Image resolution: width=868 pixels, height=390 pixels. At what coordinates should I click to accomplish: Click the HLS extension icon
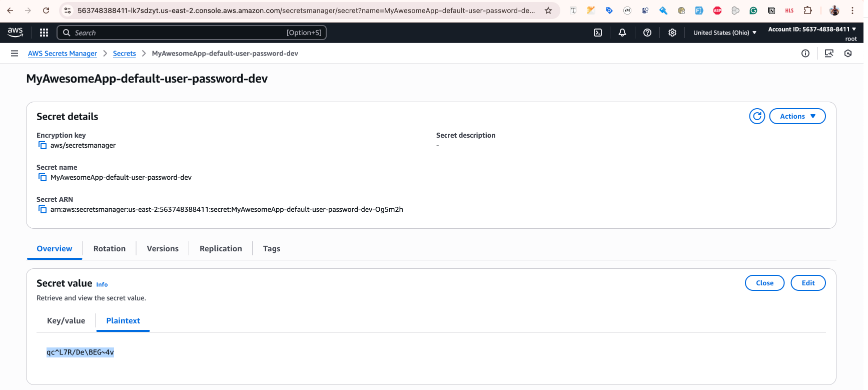(x=789, y=11)
